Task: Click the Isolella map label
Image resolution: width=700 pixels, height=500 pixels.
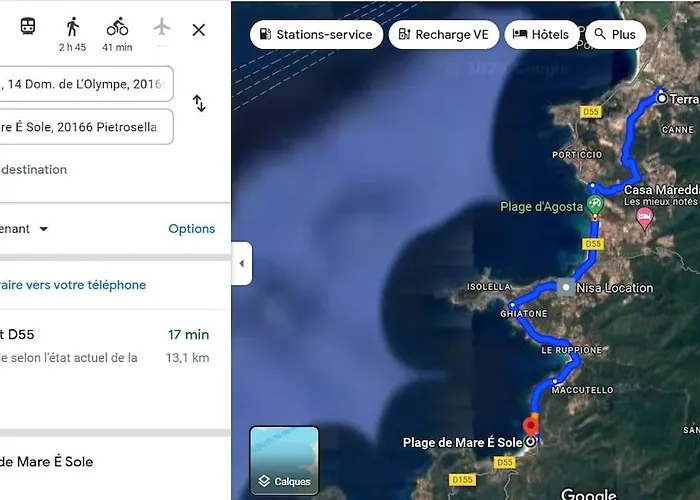Action: click(x=488, y=287)
